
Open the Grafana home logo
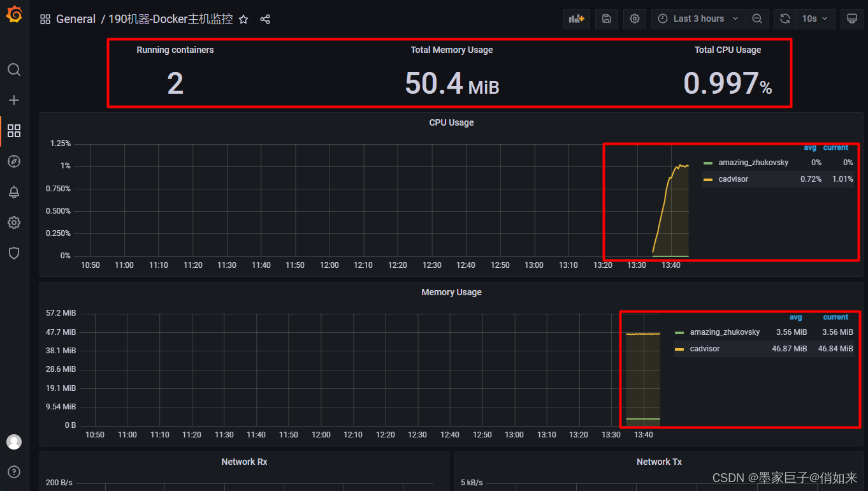coord(14,15)
